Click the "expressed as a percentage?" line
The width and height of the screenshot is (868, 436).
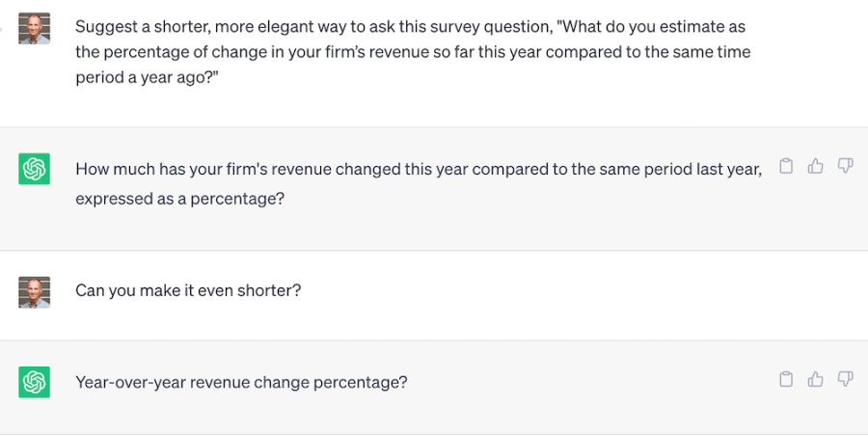179,198
